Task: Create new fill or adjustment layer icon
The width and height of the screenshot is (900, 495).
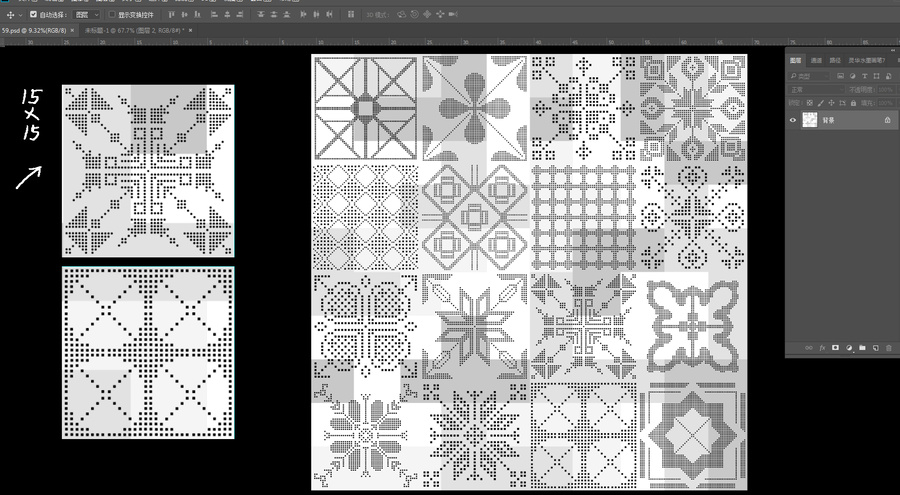Action: (849, 347)
